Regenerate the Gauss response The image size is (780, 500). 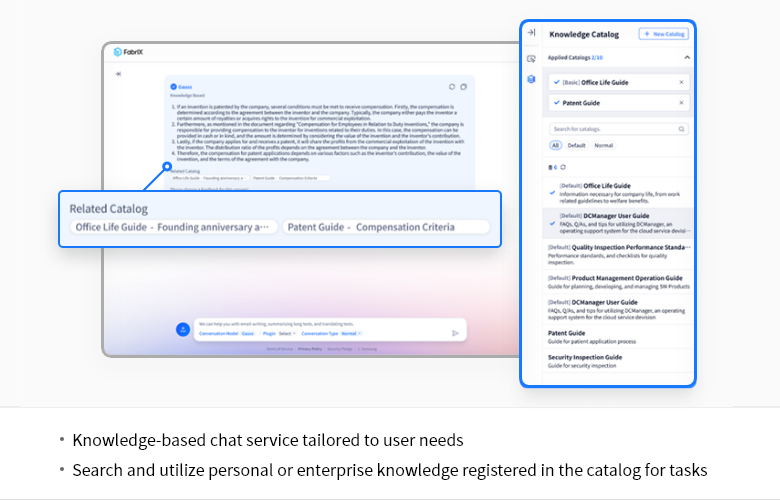pos(452,87)
